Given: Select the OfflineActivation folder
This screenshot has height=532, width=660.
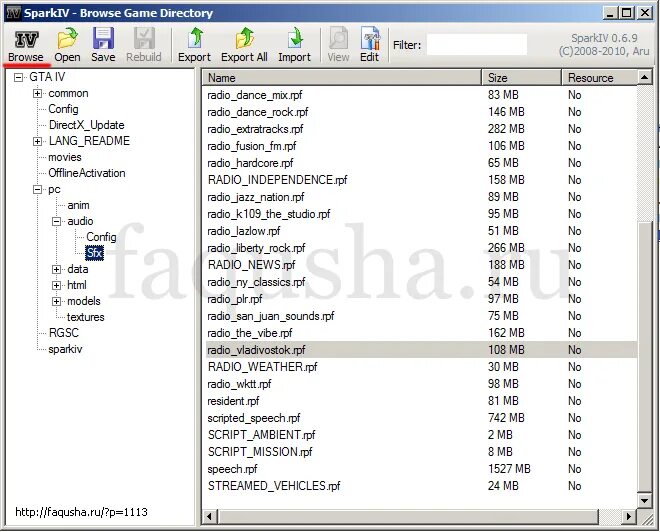Looking at the screenshot, I should (x=87, y=173).
